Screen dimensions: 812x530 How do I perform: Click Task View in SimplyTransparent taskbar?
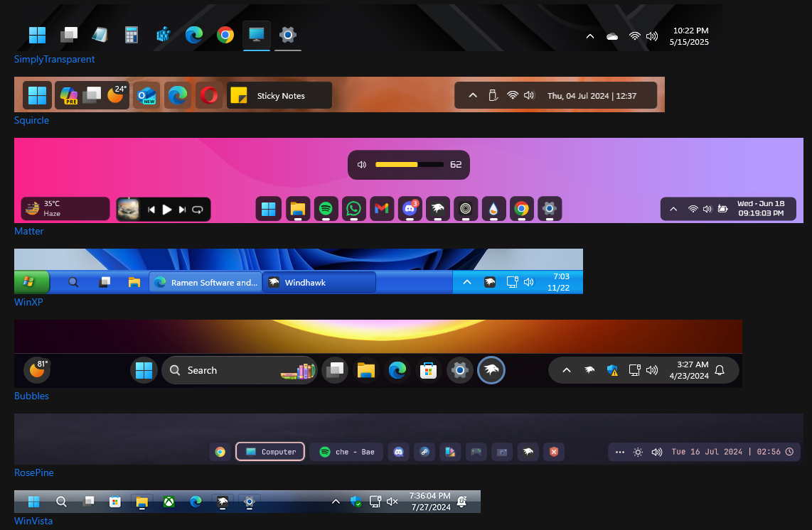[68, 36]
